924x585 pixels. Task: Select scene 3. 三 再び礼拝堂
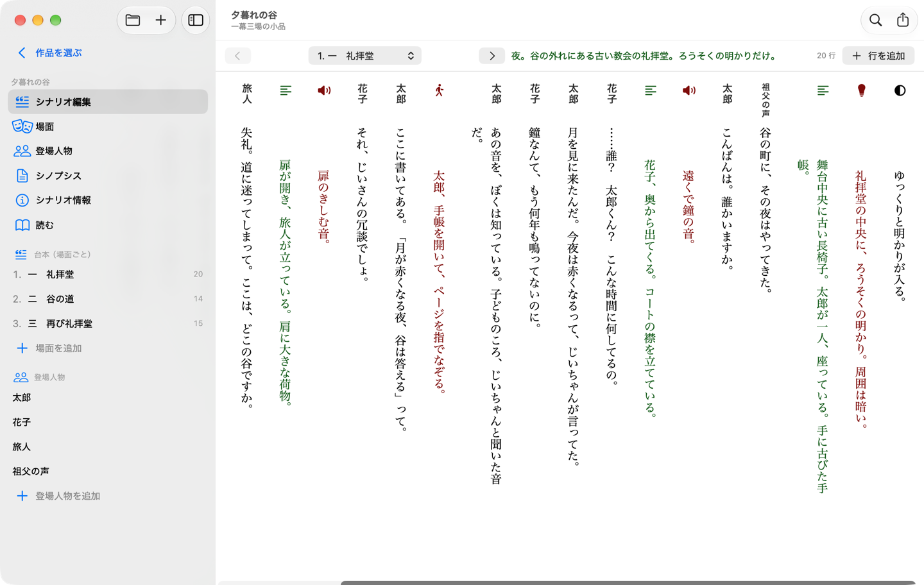pos(108,324)
